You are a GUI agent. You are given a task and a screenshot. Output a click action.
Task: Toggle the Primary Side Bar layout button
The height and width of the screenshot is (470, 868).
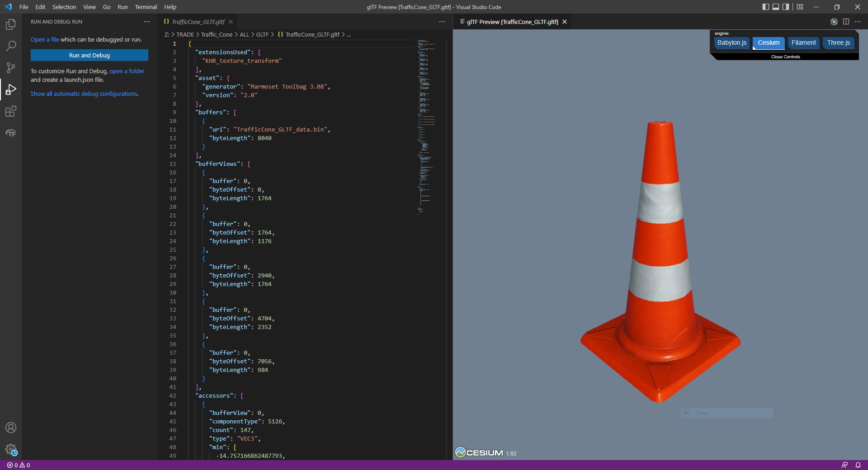(765, 7)
